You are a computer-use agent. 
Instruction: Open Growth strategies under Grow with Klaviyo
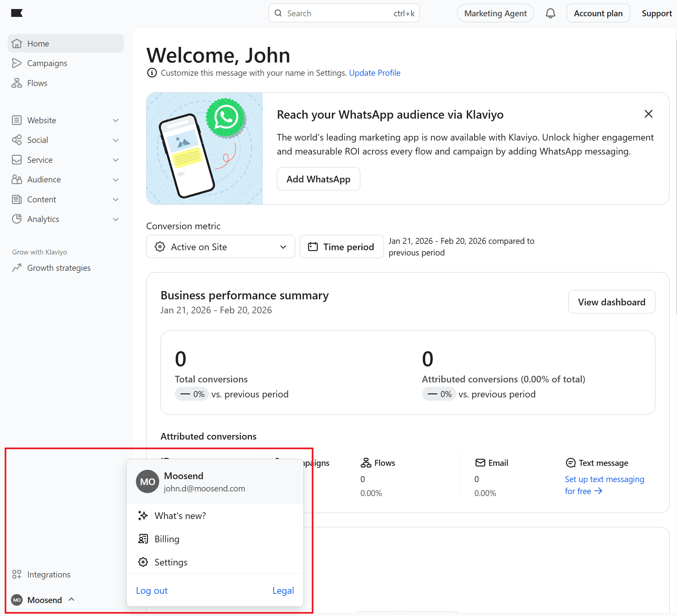pyautogui.click(x=59, y=267)
